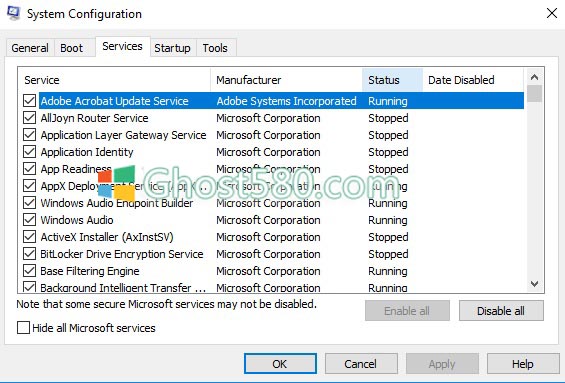
Task: Uncheck AllJoyn Router Service checkbox
Action: point(30,118)
